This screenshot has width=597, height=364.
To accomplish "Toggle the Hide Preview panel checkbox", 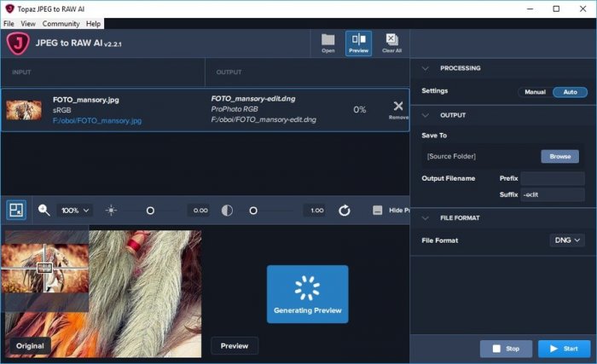I will point(378,210).
